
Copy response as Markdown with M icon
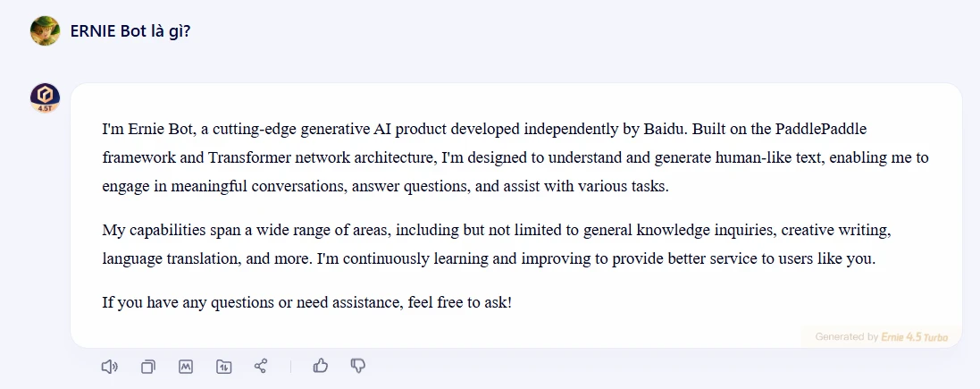pos(186,367)
